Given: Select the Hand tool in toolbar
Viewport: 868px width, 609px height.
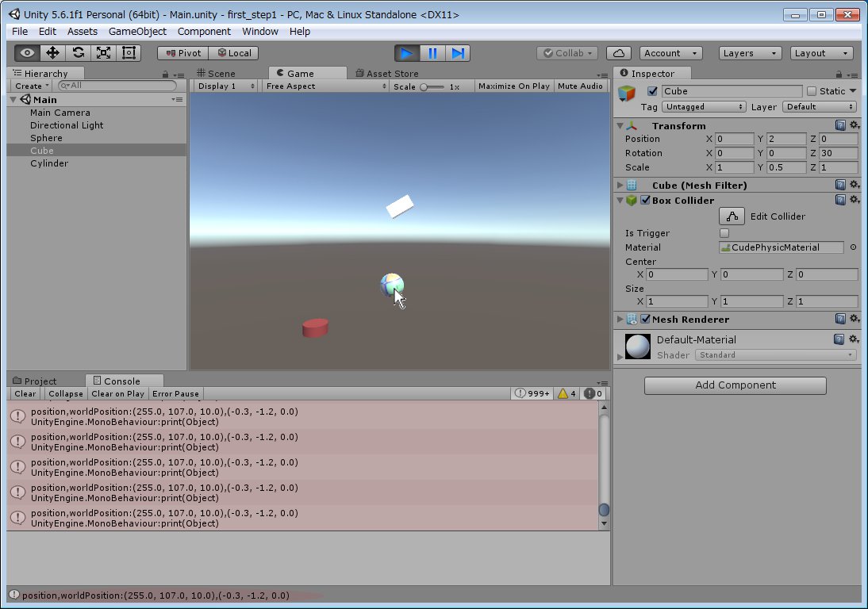Looking at the screenshot, I should pos(28,53).
